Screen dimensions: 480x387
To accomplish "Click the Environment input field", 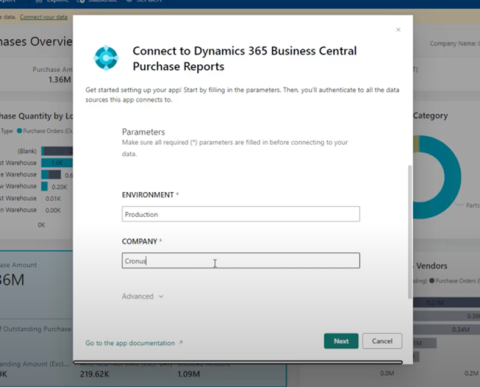I will coord(241,214).
